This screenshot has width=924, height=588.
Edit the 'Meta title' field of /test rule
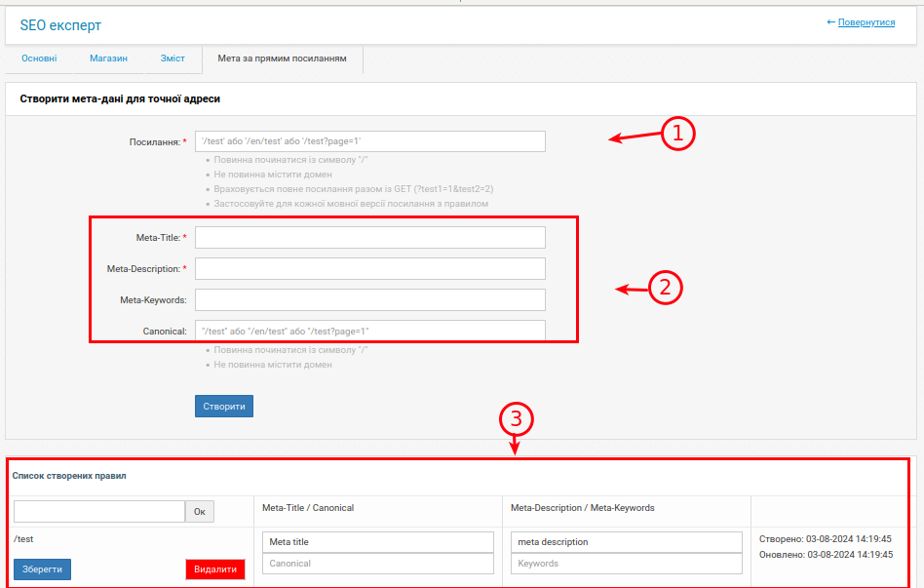[x=378, y=542]
